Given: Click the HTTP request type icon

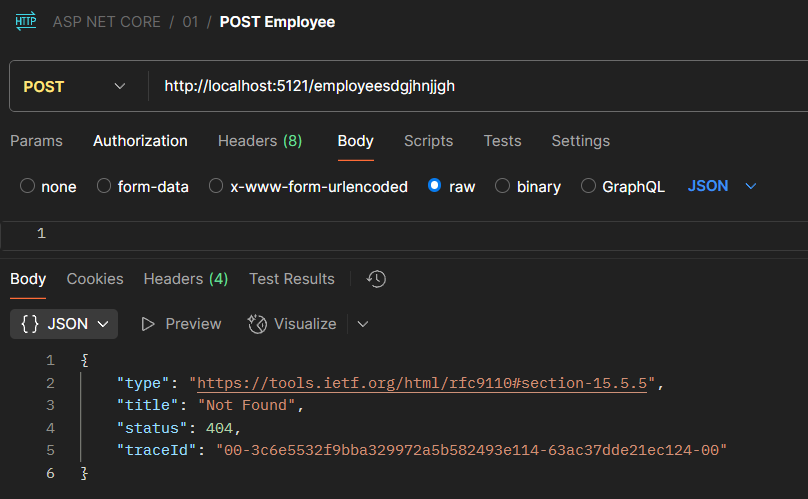Looking at the screenshot, I should coord(26,22).
